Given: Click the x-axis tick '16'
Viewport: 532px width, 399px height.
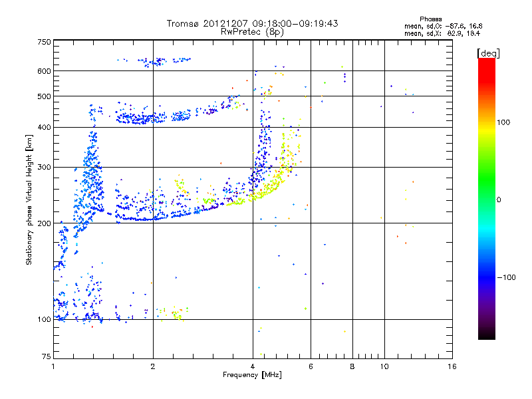Looking at the screenshot, I should 452,366.
